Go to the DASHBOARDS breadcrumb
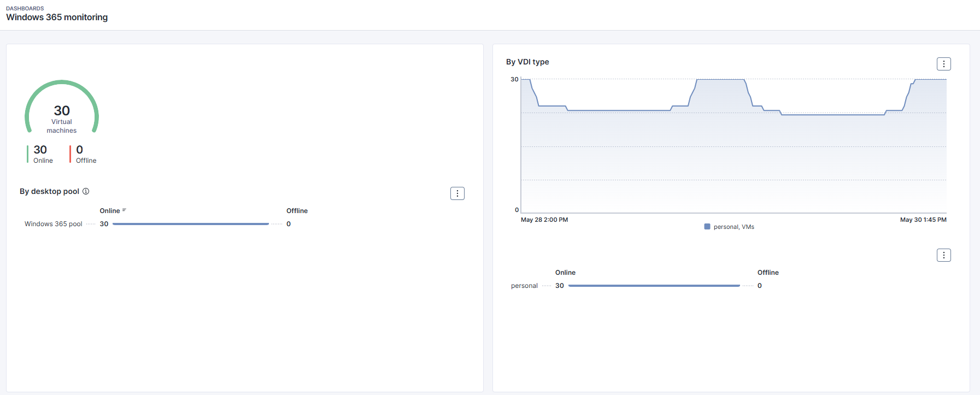This screenshot has height=395, width=980. point(25,8)
